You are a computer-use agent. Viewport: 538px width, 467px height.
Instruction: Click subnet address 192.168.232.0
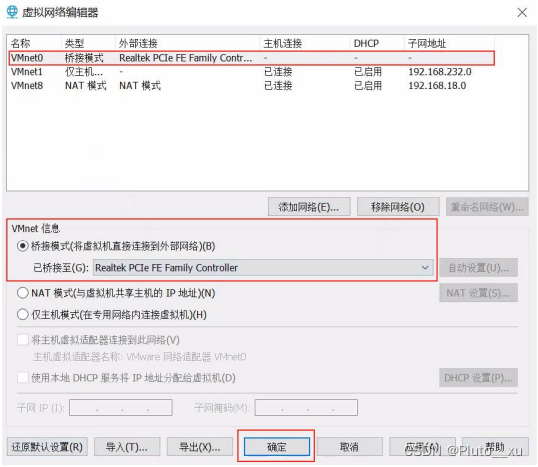pos(440,72)
